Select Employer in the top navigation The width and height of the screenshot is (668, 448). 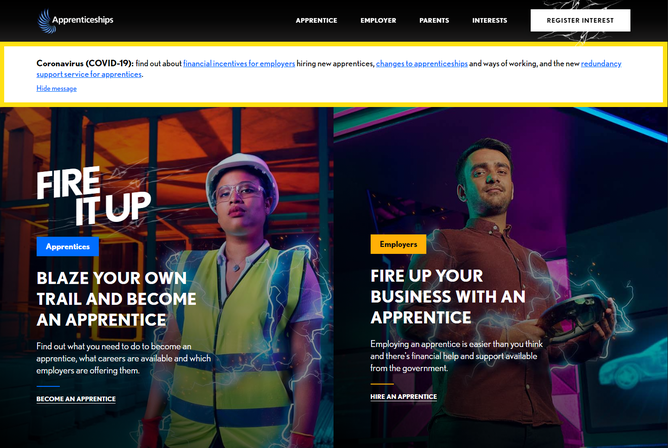point(378,20)
